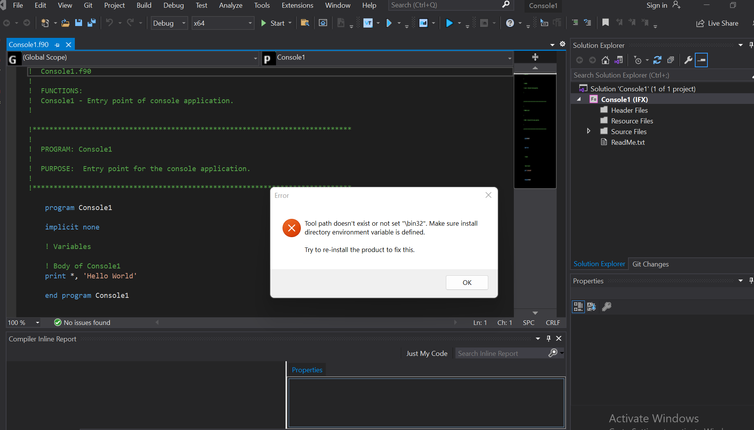
Task: Click the Live Share button
Action: [717, 23]
